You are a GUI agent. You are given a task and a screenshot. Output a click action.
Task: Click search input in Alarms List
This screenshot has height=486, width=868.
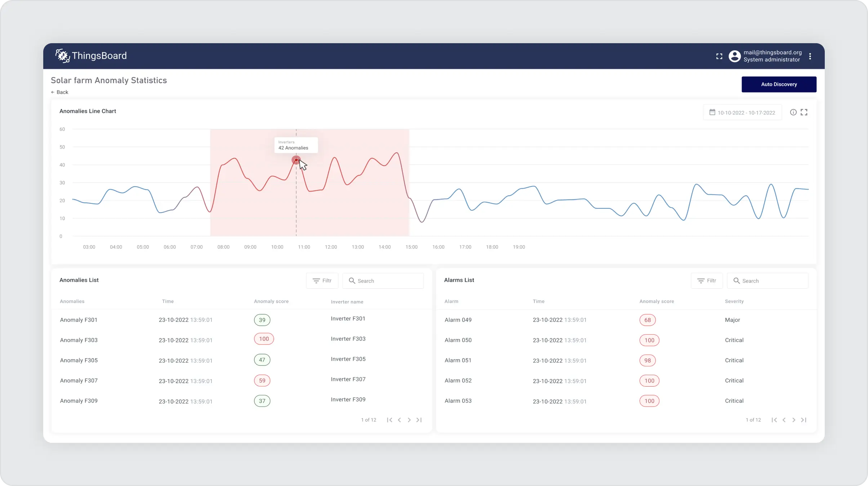pyautogui.click(x=769, y=280)
